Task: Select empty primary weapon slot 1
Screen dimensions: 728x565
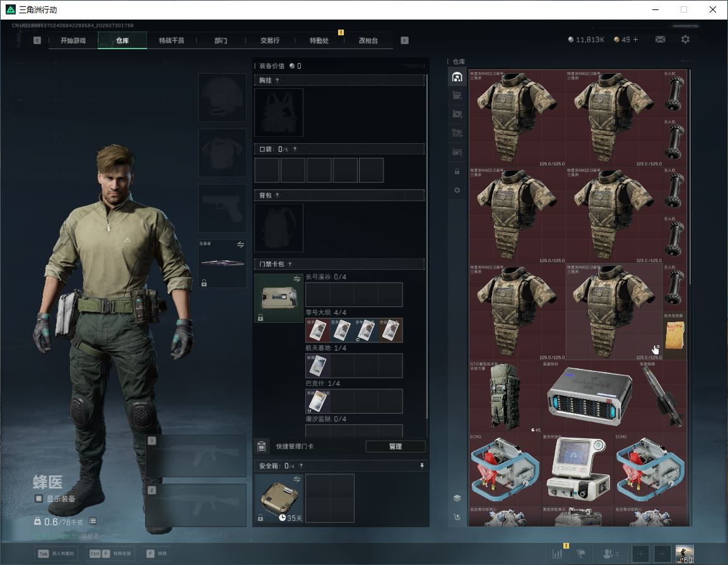Action: [196, 455]
